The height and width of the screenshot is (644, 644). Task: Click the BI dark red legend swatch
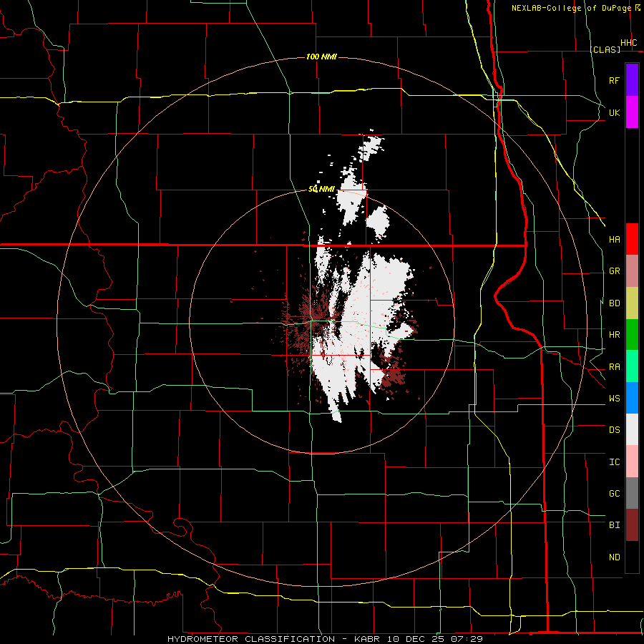click(x=632, y=525)
